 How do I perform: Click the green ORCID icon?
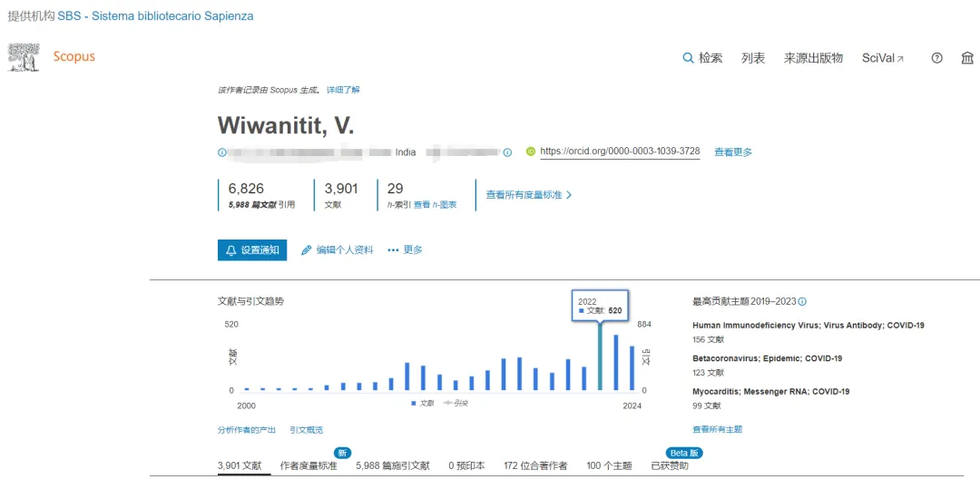[531, 152]
